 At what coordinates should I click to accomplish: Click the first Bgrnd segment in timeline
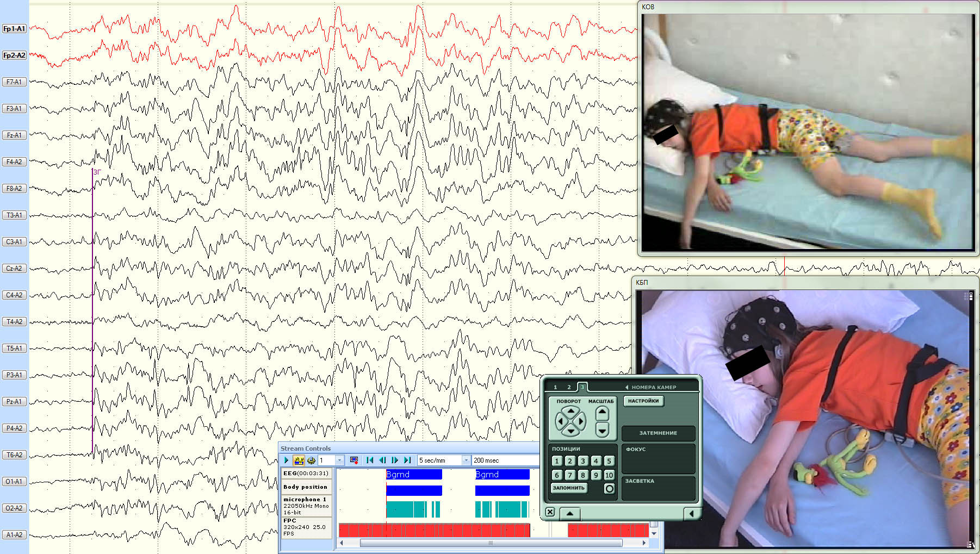click(x=414, y=475)
